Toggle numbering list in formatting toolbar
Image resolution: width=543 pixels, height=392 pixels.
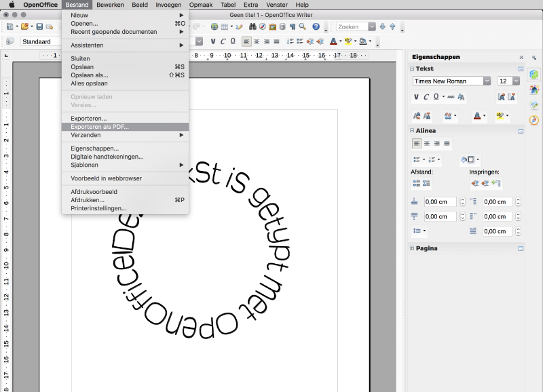[291, 41]
